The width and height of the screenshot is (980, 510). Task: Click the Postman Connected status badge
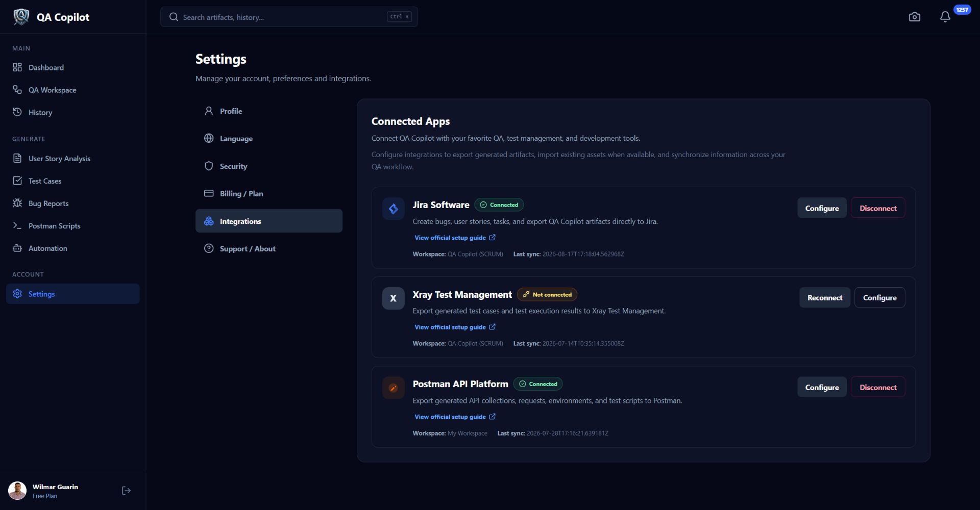(538, 384)
